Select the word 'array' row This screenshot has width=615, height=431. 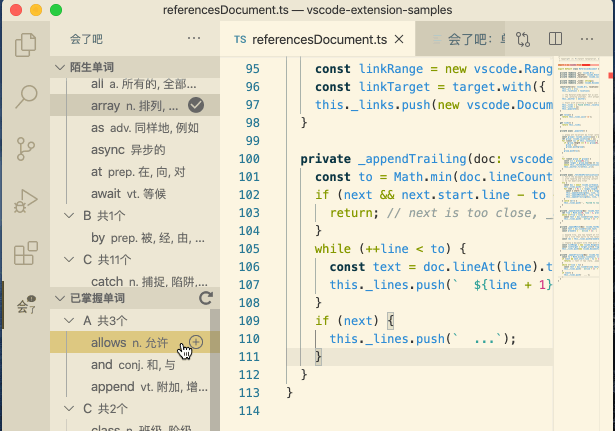(135, 105)
